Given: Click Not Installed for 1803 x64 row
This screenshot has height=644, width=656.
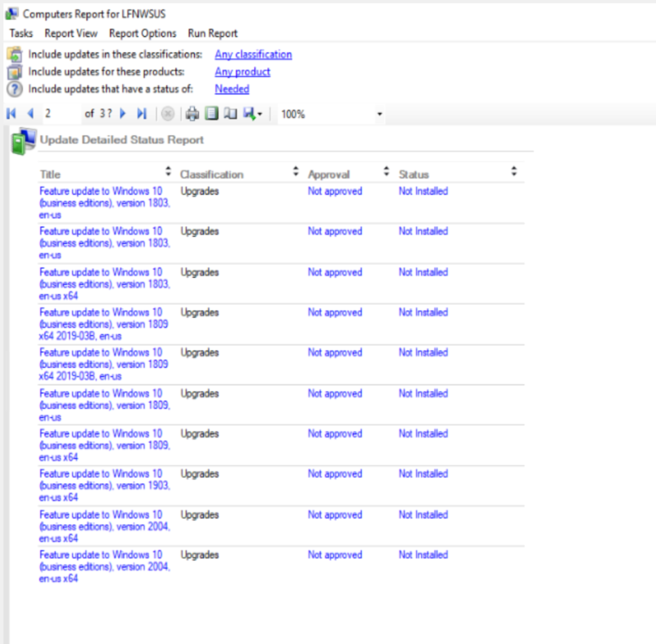Looking at the screenshot, I should [423, 272].
